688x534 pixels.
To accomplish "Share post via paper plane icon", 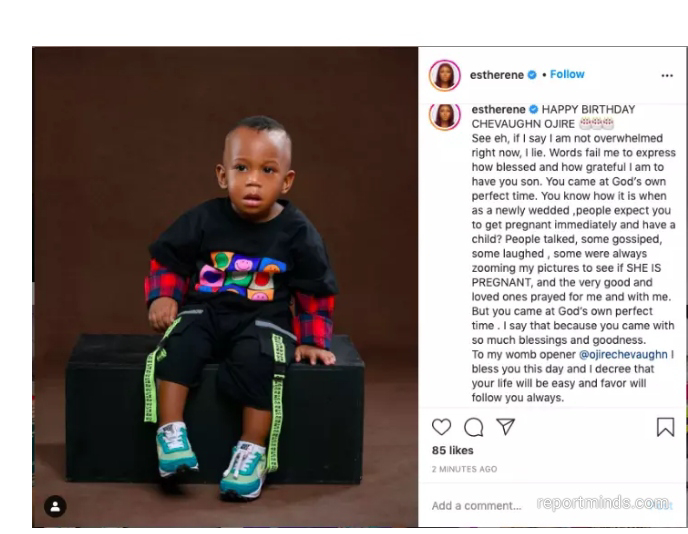I will (505, 426).
